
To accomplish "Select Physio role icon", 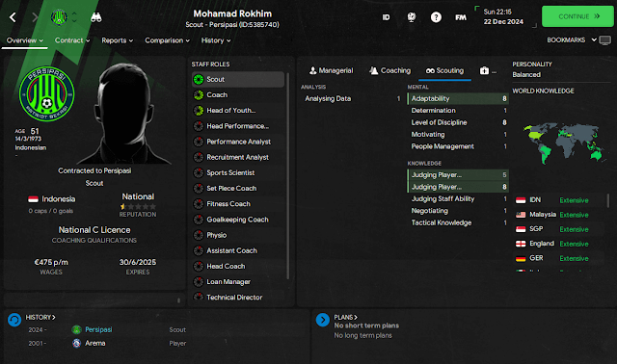I will click(199, 235).
